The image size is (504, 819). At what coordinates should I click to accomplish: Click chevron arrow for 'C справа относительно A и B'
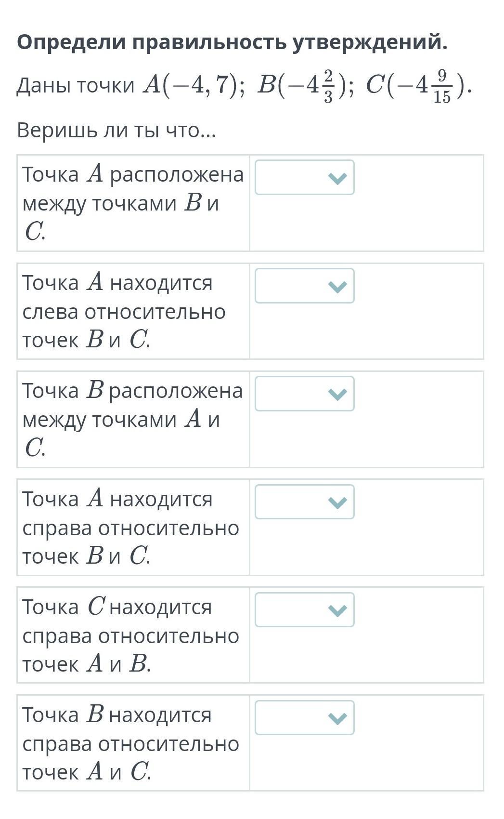[x=337, y=611]
